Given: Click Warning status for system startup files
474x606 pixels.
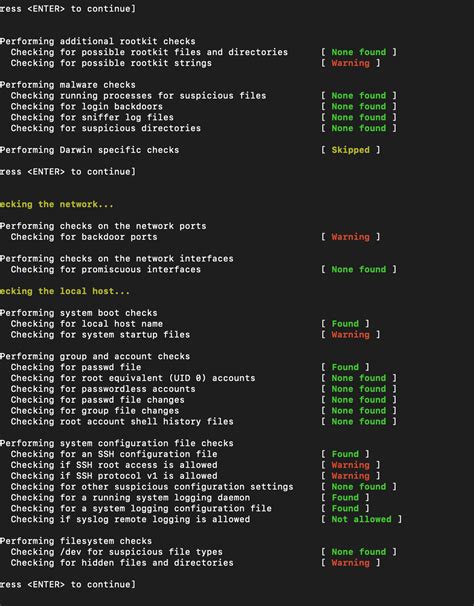Looking at the screenshot, I should pyautogui.click(x=350, y=335).
